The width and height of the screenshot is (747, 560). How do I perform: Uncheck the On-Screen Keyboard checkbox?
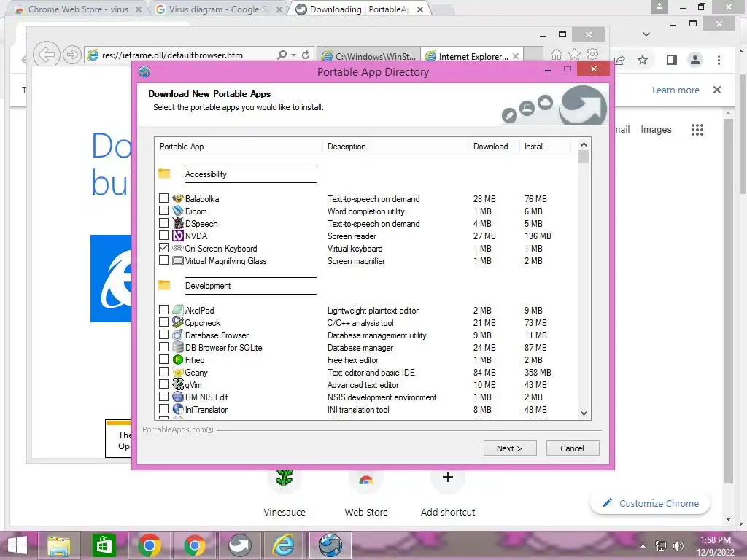pyautogui.click(x=163, y=247)
